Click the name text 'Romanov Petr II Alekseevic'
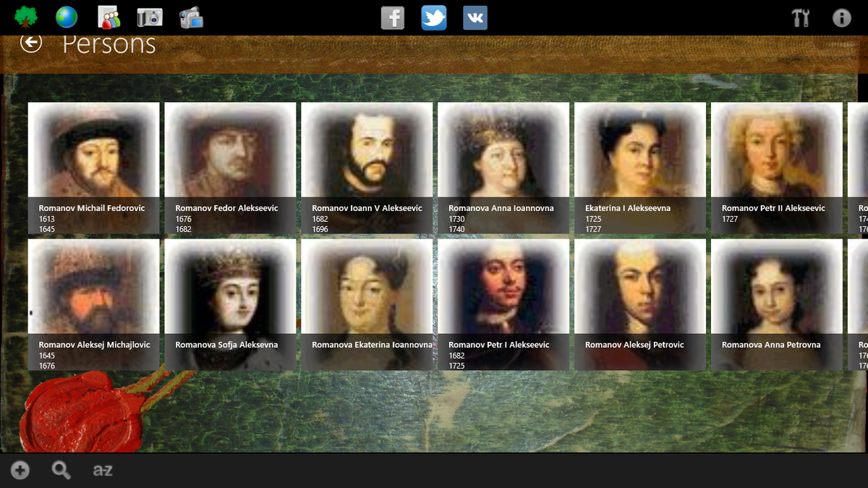The image size is (868, 488). pyautogui.click(x=773, y=208)
